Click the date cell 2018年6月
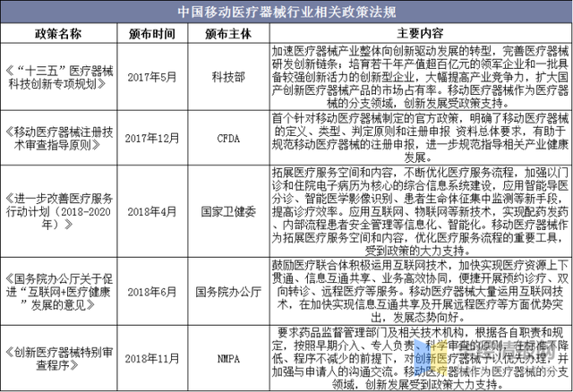Viewport: 573px width, 392px height. 152,292
